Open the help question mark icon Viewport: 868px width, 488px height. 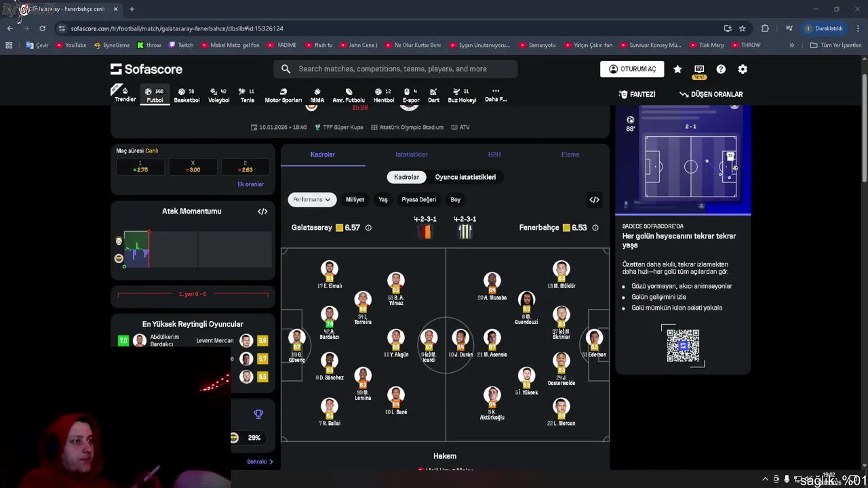[x=721, y=69]
